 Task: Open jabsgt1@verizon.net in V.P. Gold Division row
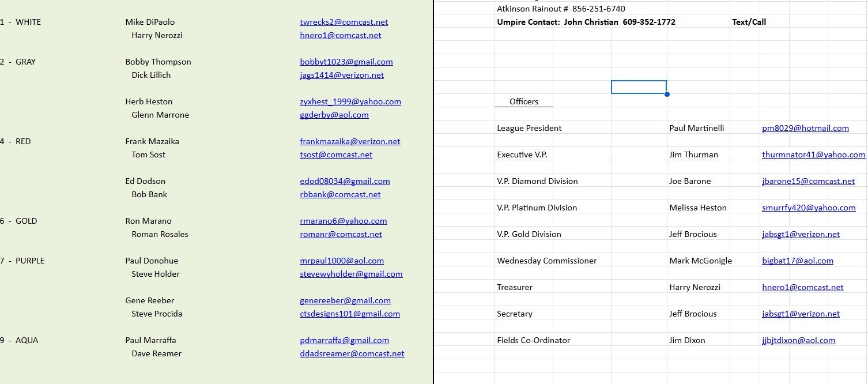tap(801, 234)
